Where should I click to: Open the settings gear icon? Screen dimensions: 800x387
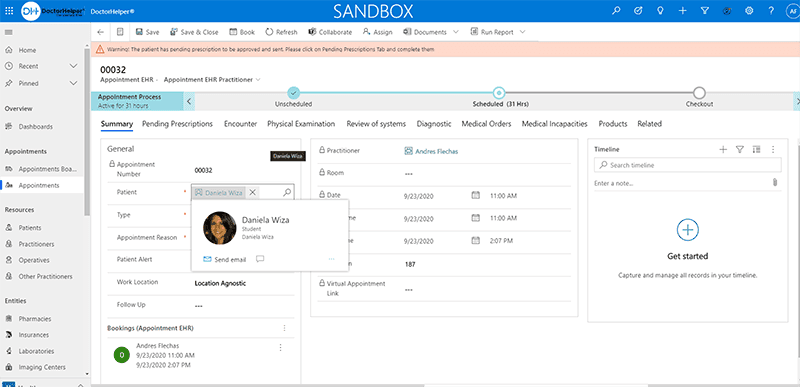[x=749, y=11]
